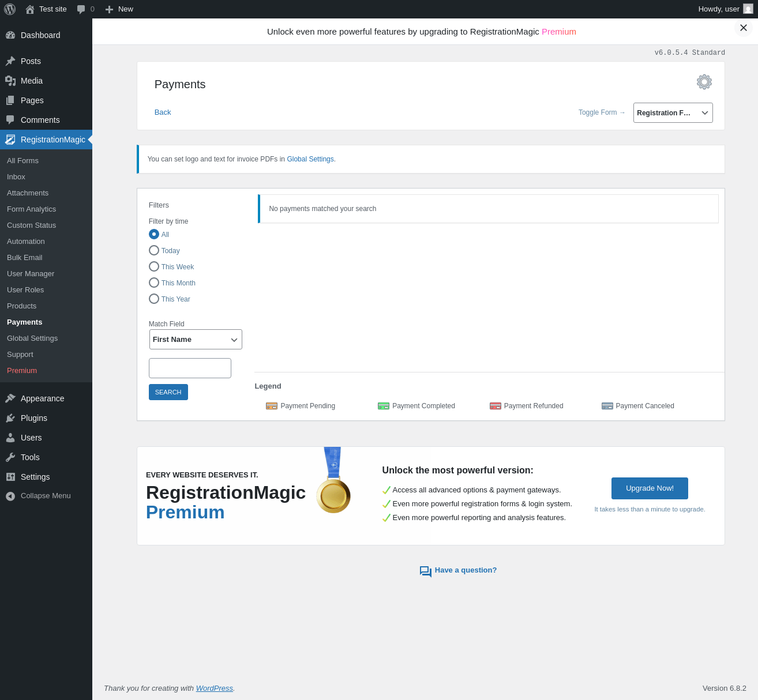Click the pink Premium link in banner
Viewport: 758px width, 700px height.
[559, 32]
